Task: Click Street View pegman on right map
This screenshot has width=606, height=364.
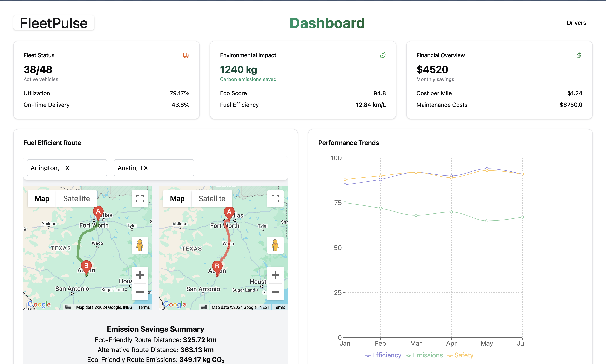Action: click(x=275, y=245)
